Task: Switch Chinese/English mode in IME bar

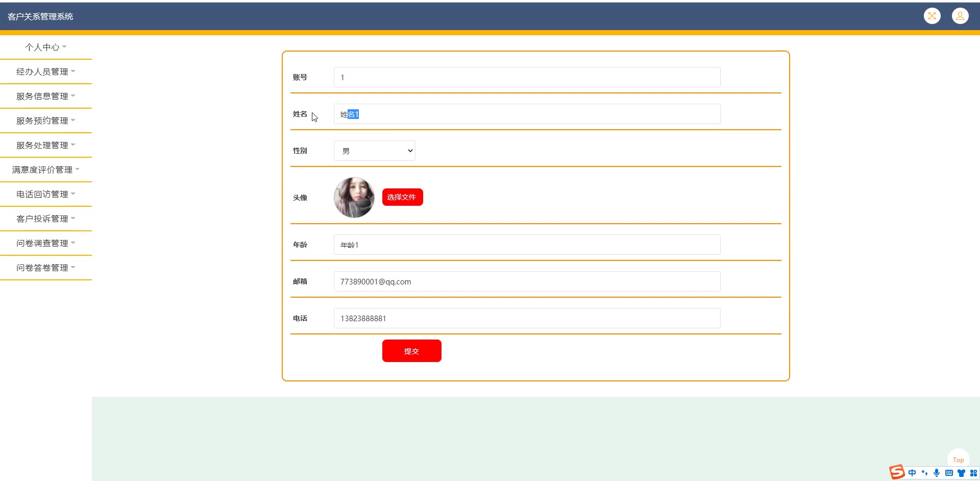Action: [x=912, y=473]
